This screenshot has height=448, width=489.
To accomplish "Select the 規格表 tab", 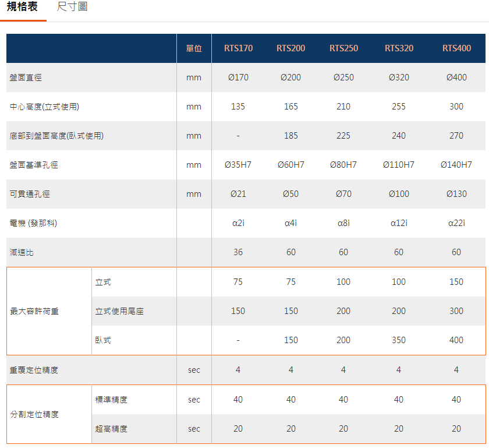I will tap(23, 8).
